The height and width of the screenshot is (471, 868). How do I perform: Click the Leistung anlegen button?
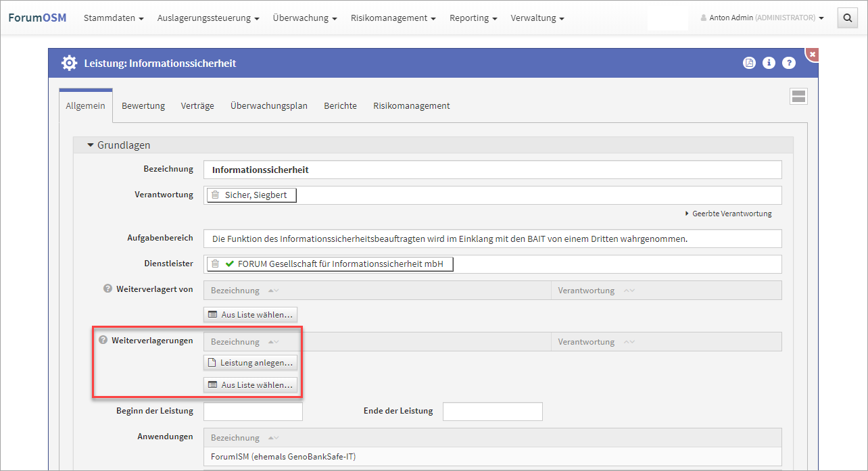coord(251,363)
